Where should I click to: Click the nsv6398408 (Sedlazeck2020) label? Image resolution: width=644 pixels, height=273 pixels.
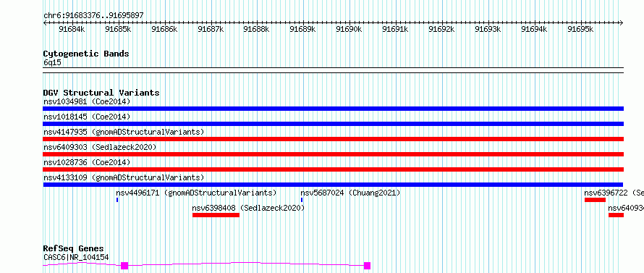pos(248,208)
